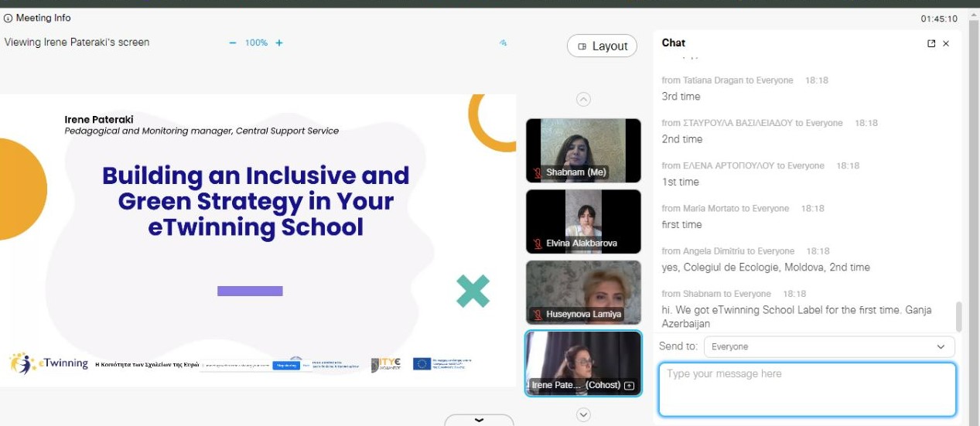The image size is (980, 426).
Task: Toggle Elvina Alakbarova's muted mic icon
Action: [538, 244]
